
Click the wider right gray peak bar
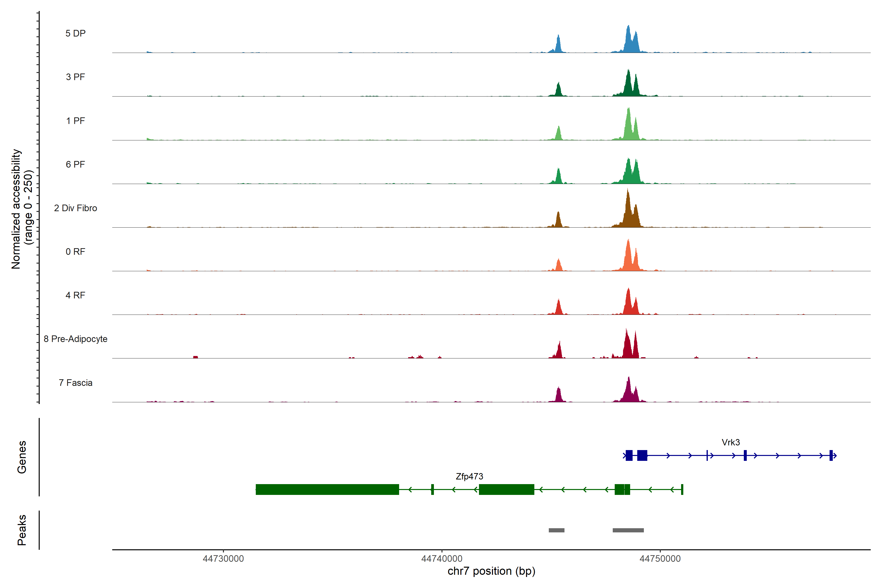click(628, 530)
